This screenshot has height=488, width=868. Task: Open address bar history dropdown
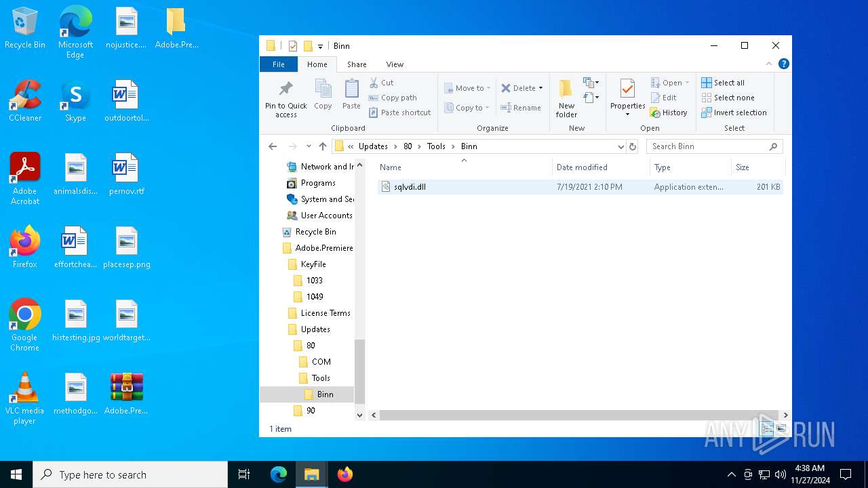(x=620, y=146)
